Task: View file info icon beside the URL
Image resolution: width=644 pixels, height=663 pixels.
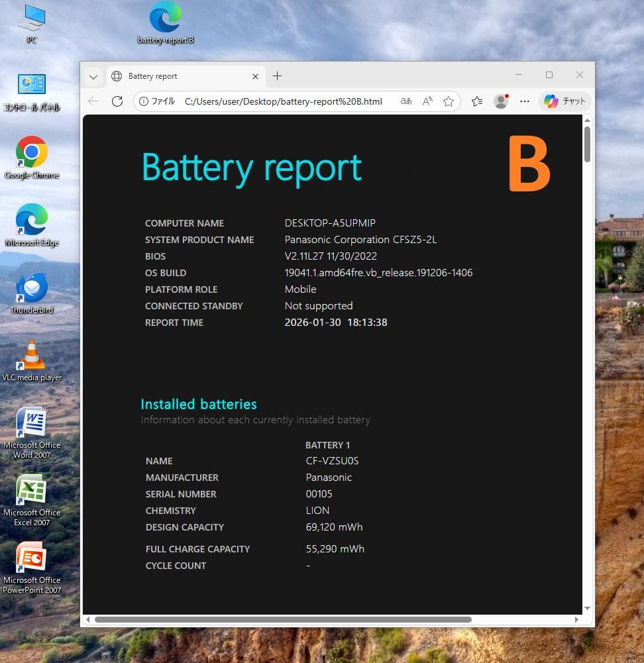Action: pyautogui.click(x=144, y=101)
